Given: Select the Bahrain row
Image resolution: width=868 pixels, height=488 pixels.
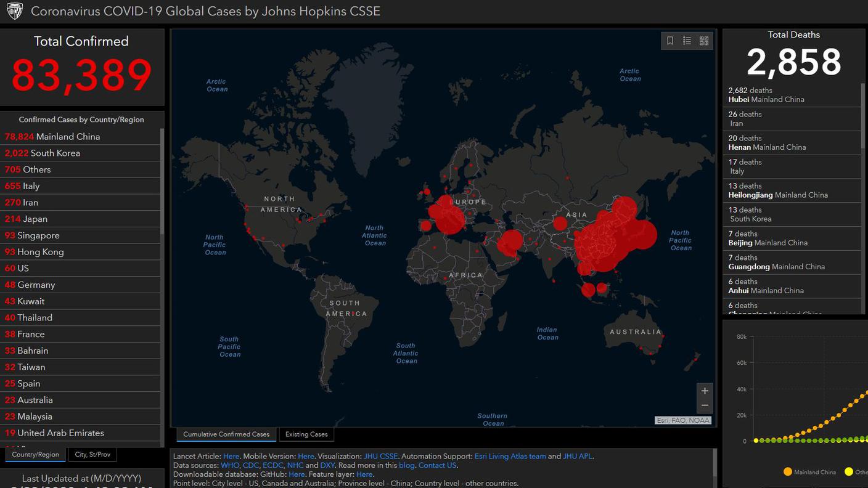Looking at the screenshot, I should 80,351.
